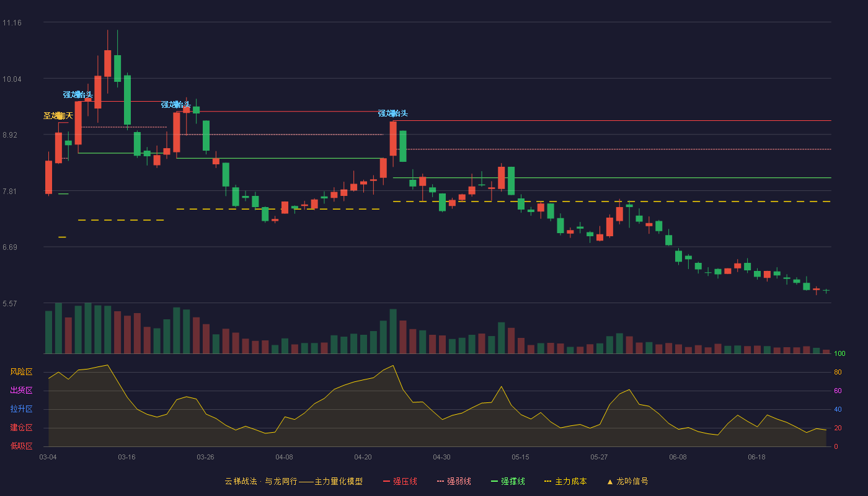868x496 pixels.
Task: Click the 建仓区 zone label
Action: point(21,428)
